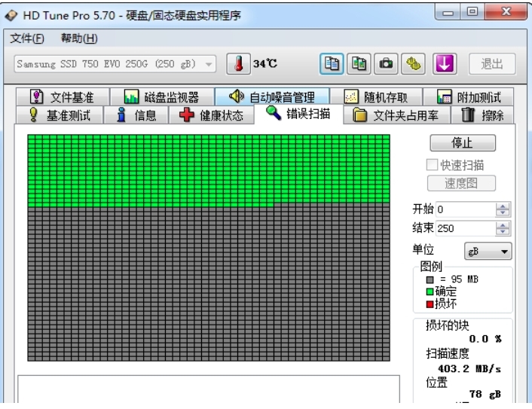Click the 403.2 MB/s scan speed value
The height and width of the screenshot is (409, 532).
(x=469, y=368)
